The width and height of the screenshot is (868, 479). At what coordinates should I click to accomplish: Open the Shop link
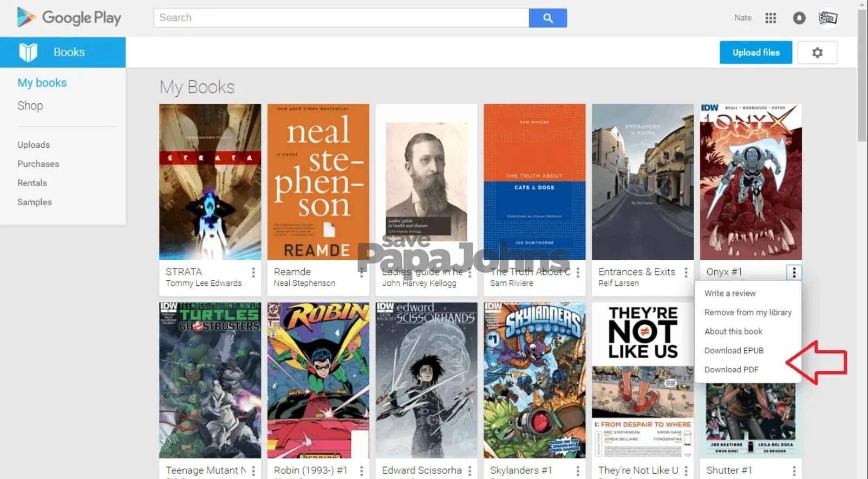point(30,106)
